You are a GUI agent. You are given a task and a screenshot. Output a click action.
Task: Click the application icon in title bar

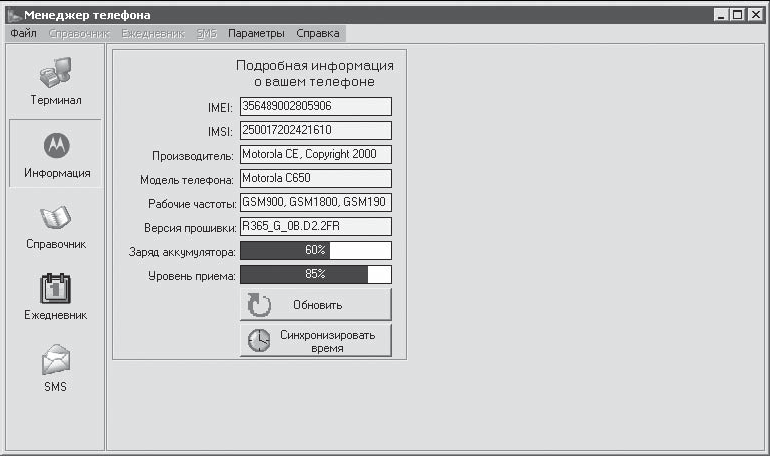click(x=15, y=15)
